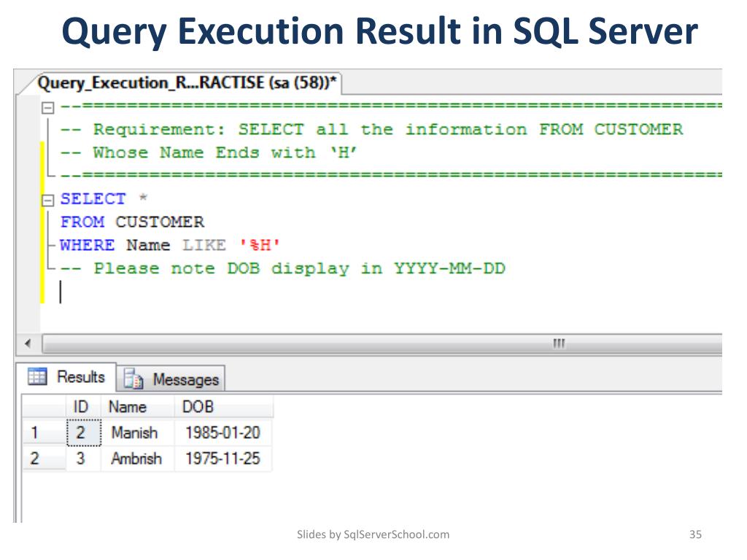Select the ID column header
The width and height of the screenshot is (747, 560).
(x=83, y=407)
